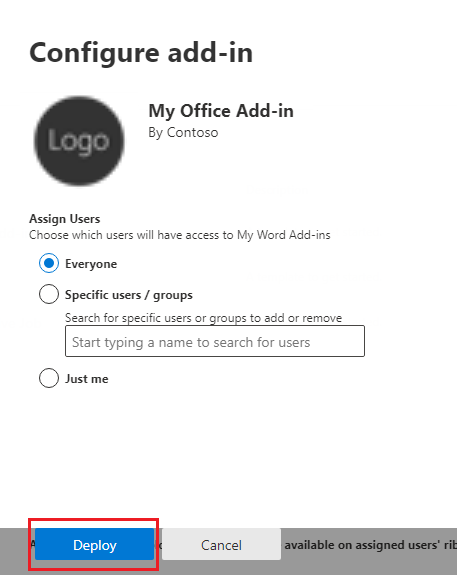Select the Everyone radio button
The width and height of the screenshot is (457, 575).
[49, 263]
